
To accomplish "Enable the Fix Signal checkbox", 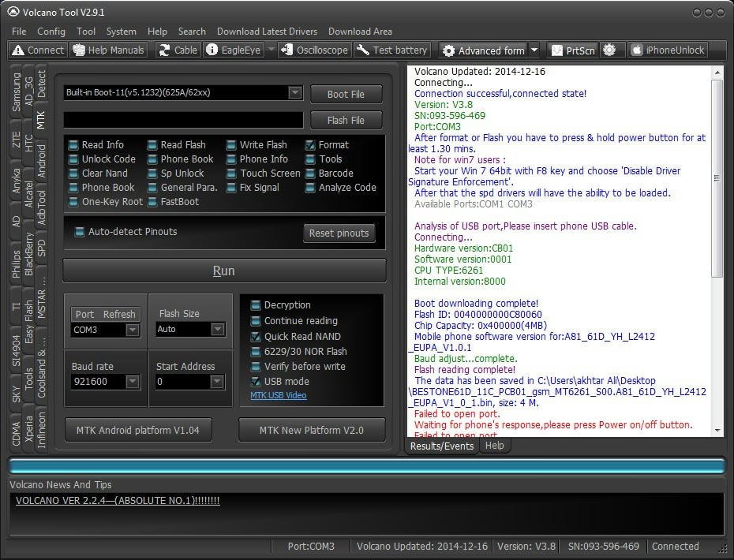I will point(231,188).
